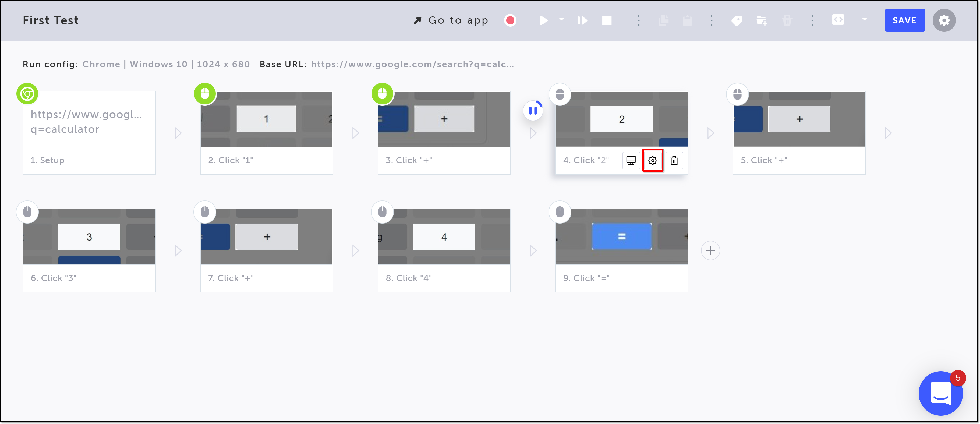Open the three-dot menu beside the stop icon

tap(638, 20)
